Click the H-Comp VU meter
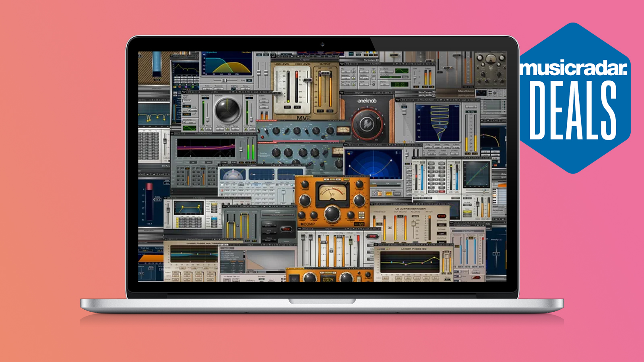The width and height of the screenshot is (644, 362). click(332, 192)
